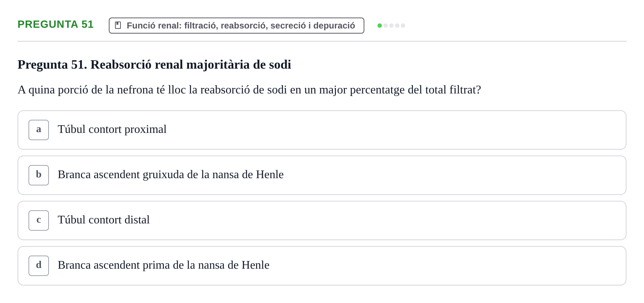644x303 pixels.
Task: Choose Branca ascendent gruixuda de la nansa de Henle
Action: pyautogui.click(x=170, y=174)
